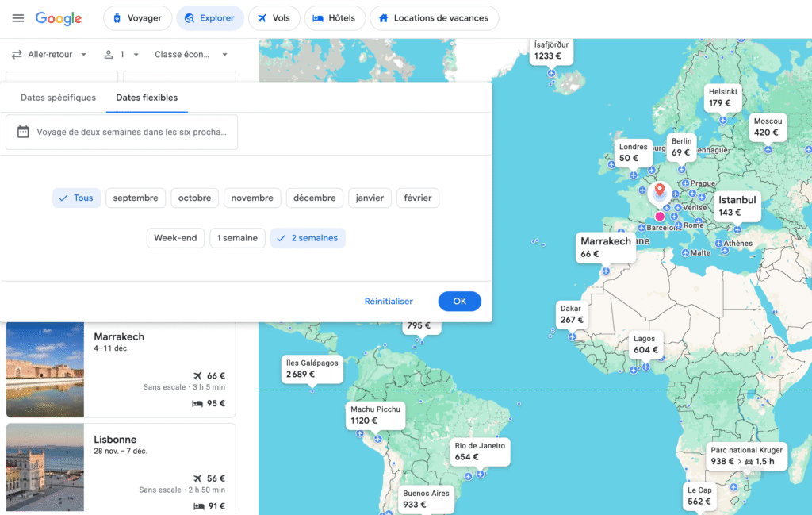The height and width of the screenshot is (515, 812).
Task: Select the Lagos 604 € map label
Action: pyautogui.click(x=645, y=344)
